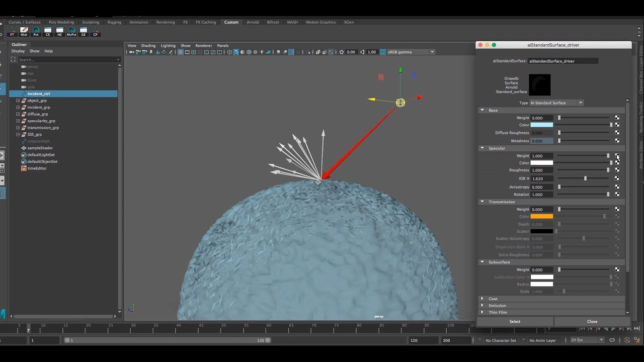Click the CP shelf icon
Image resolution: width=644 pixels, height=362 pixels.
click(x=95, y=32)
